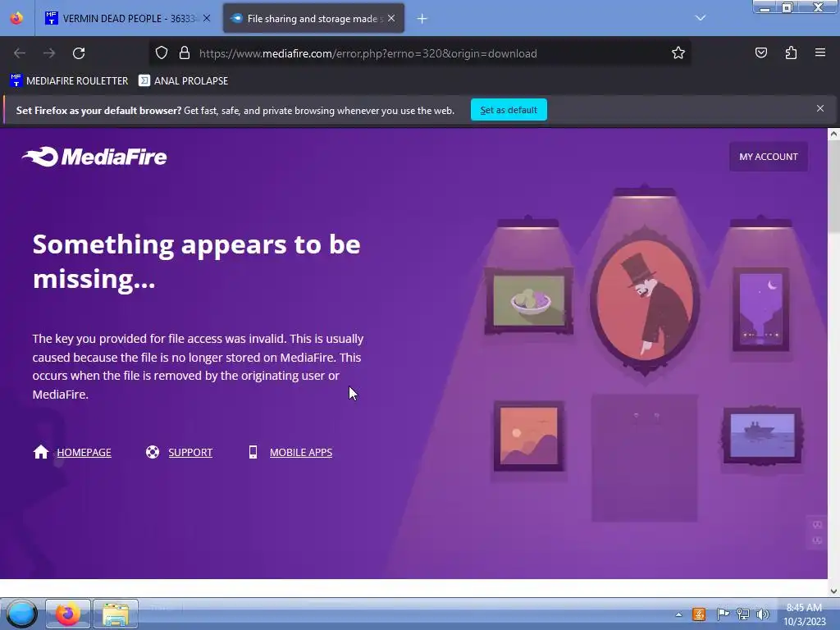This screenshot has height=630, width=840.
Task: Click the ship at sea painting
Action: point(762,436)
